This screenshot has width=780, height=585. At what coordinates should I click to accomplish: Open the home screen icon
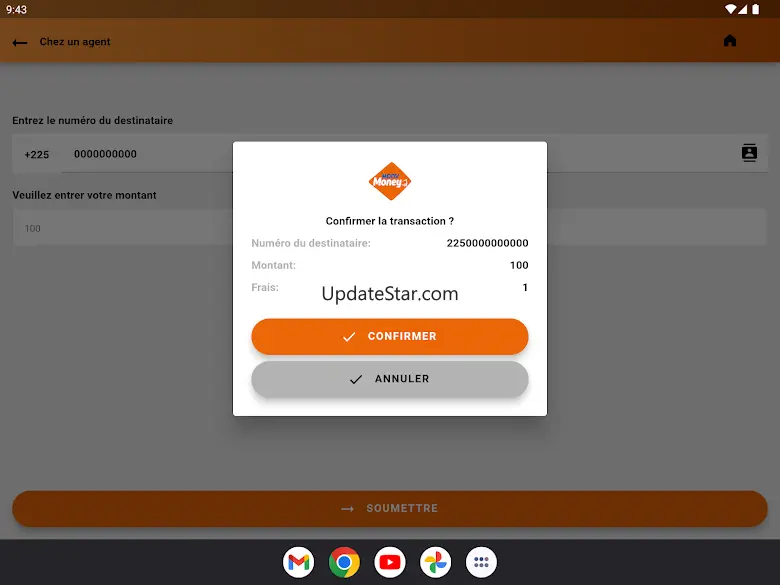(x=730, y=40)
